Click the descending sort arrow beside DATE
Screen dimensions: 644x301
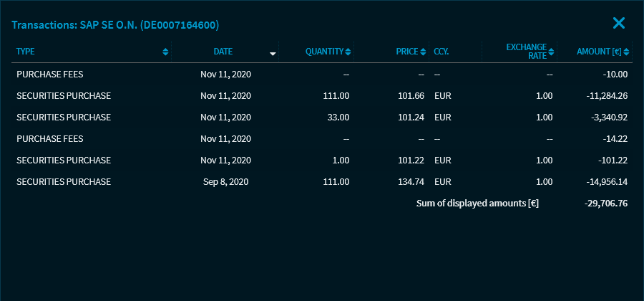[x=273, y=52]
